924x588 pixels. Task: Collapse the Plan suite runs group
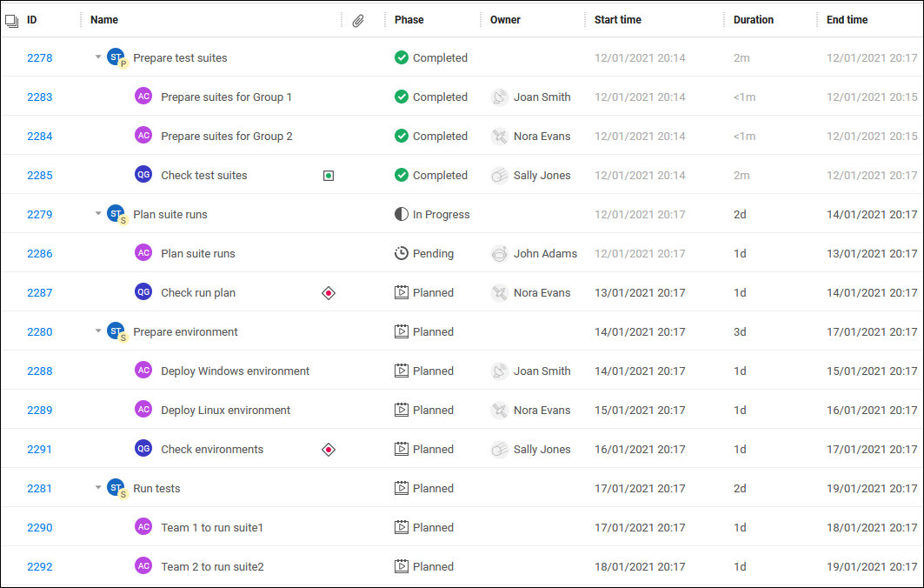tap(98, 214)
